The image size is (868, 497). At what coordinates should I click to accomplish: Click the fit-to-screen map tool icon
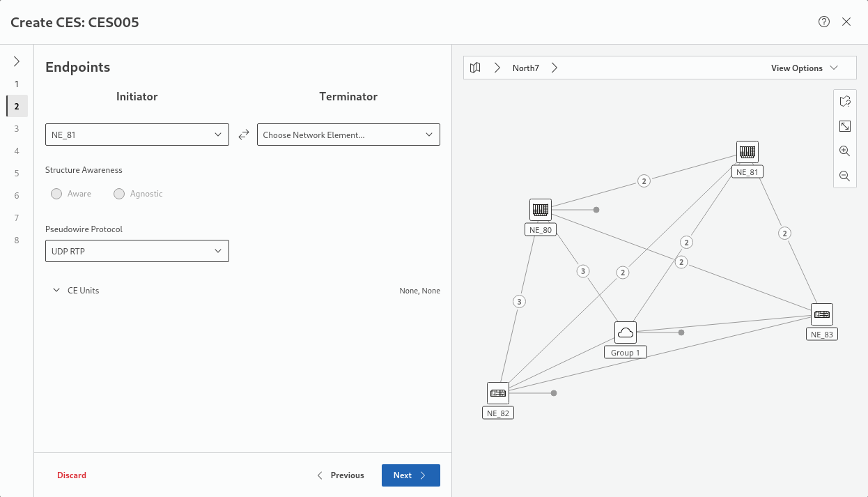[844, 126]
